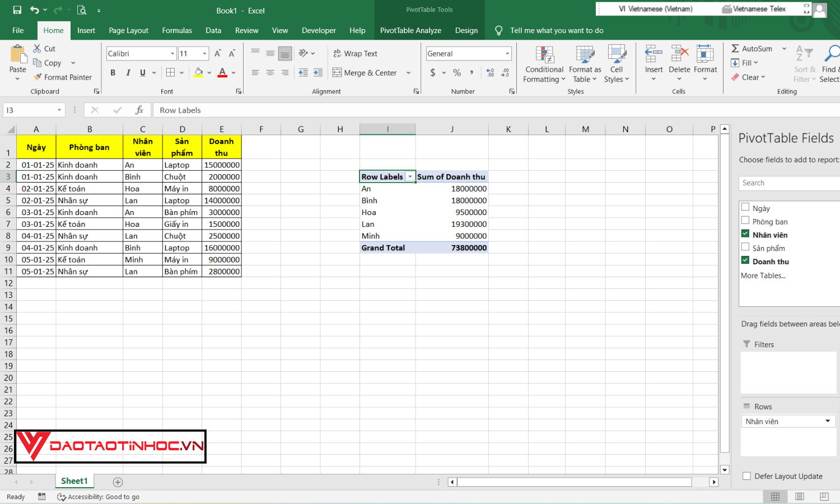The width and height of the screenshot is (840, 504).
Task: Open the Row Labels filter dropdown
Action: pyautogui.click(x=410, y=176)
